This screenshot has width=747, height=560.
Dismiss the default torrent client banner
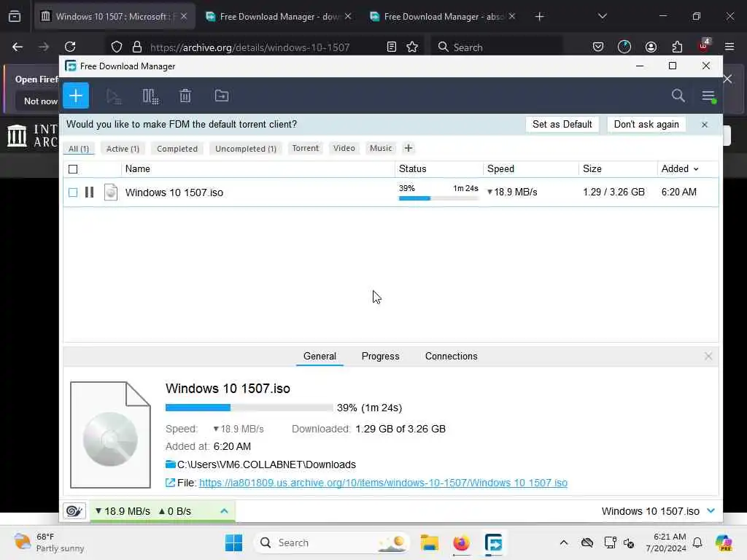[705, 124]
